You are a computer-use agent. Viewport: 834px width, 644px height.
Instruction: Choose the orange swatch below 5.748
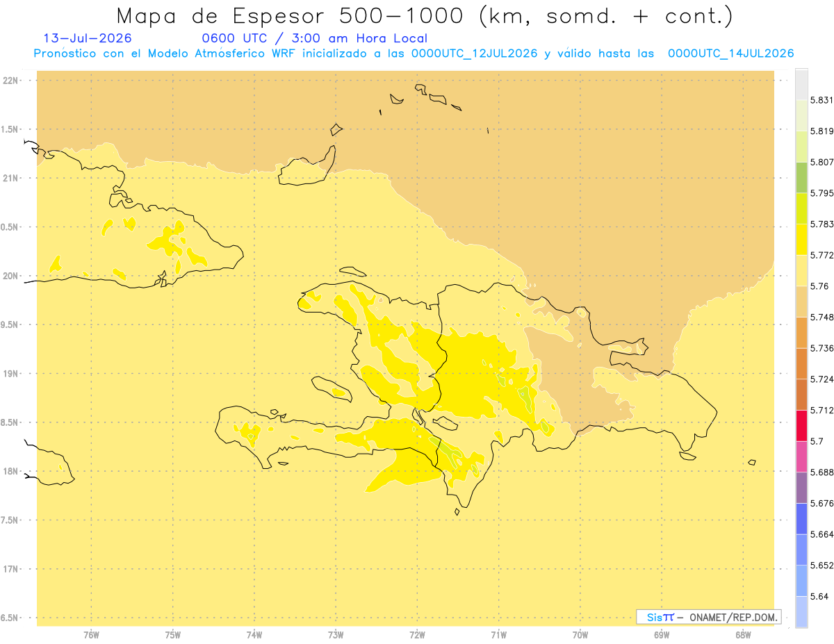pyautogui.click(x=801, y=332)
